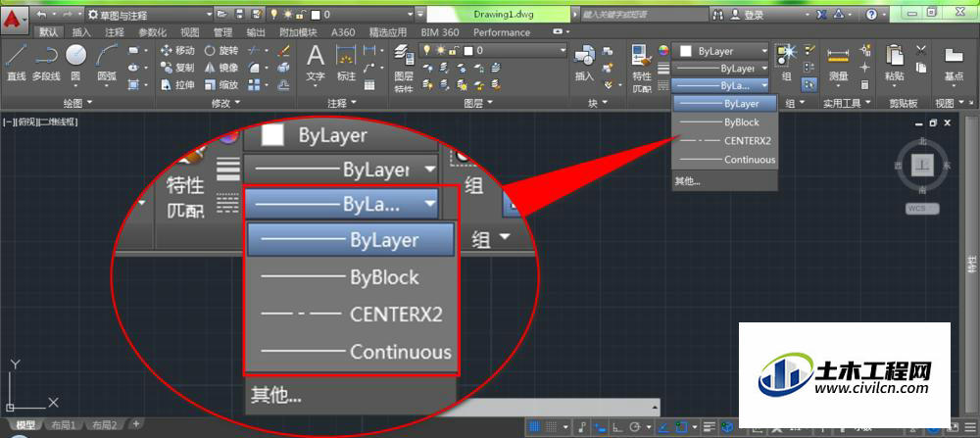Switch to the 参数化 ribbon tab
980x438 pixels.
click(x=153, y=32)
